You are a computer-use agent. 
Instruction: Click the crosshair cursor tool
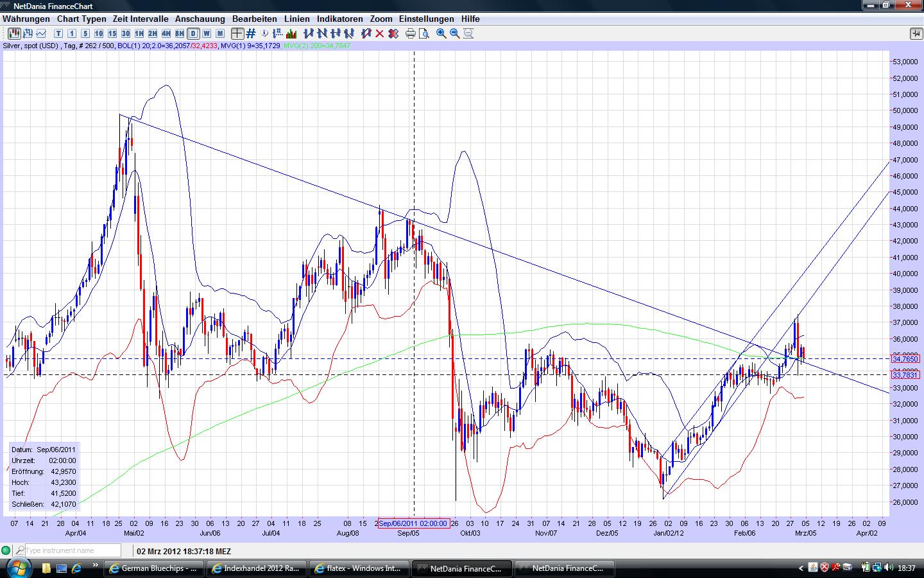coord(237,33)
